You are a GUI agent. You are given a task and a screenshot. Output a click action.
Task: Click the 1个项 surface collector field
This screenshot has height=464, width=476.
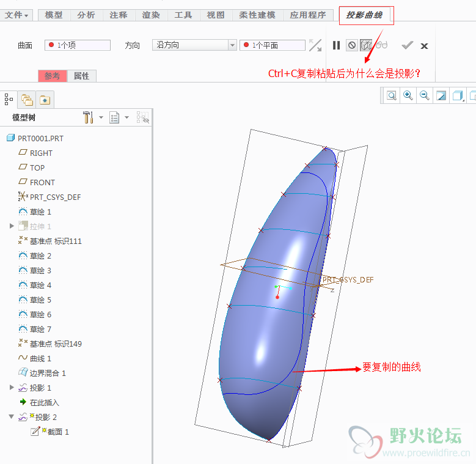(78, 45)
